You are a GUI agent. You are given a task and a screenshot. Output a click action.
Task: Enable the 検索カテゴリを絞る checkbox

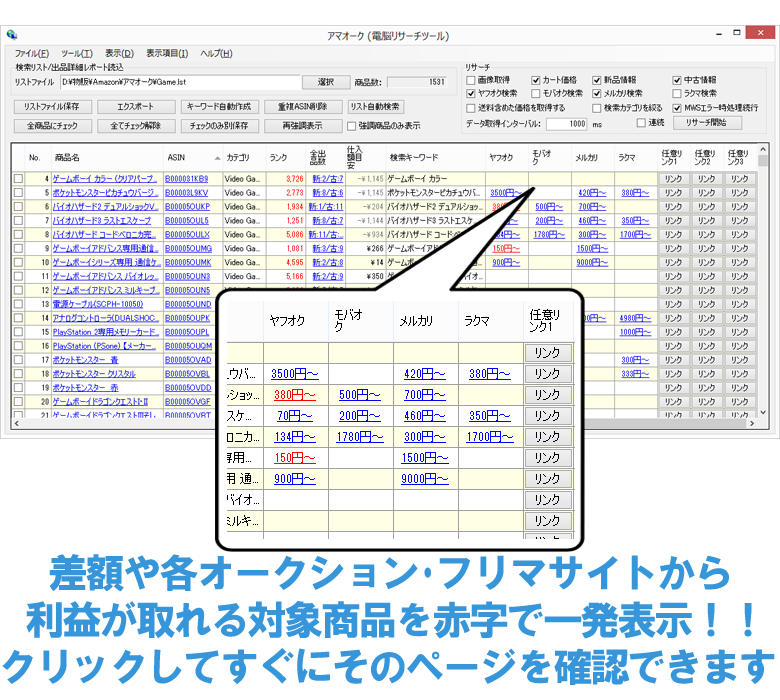(x=597, y=108)
